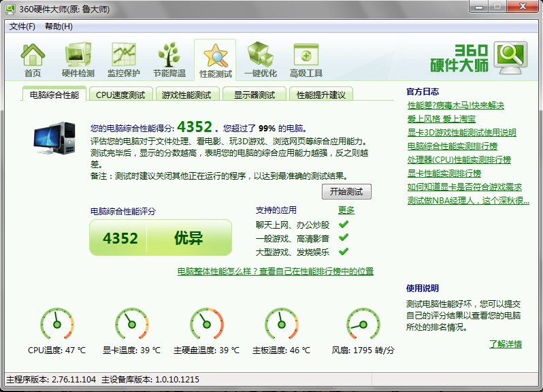The height and width of the screenshot is (392, 543).
Task: Click the 大型游戏、发烧娱乐 row text
Action: pyautogui.click(x=293, y=252)
